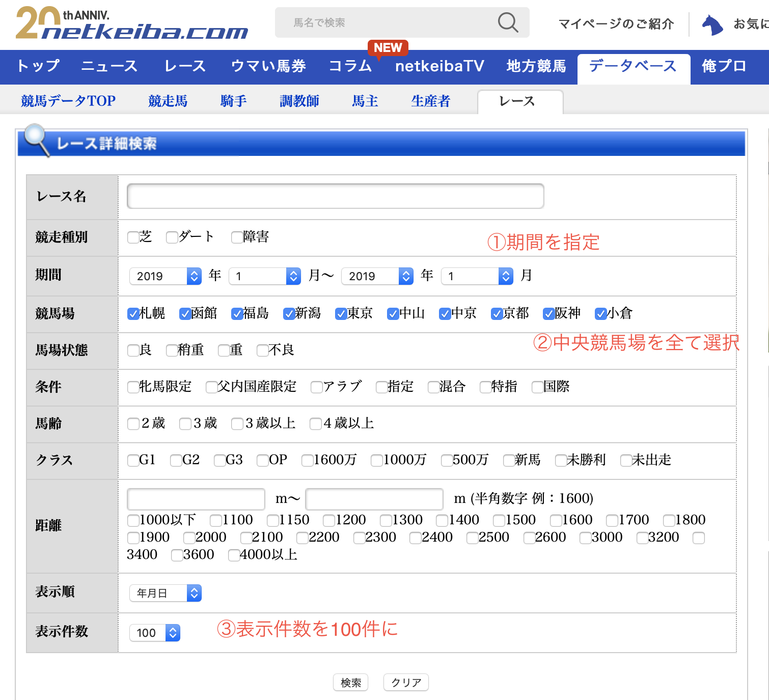Open the 俺プロ menu item

[x=724, y=66]
